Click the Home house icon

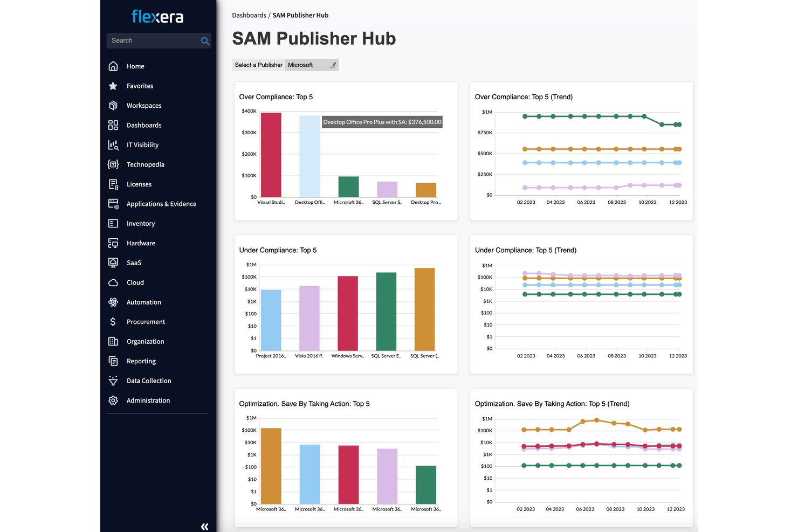[x=113, y=66]
